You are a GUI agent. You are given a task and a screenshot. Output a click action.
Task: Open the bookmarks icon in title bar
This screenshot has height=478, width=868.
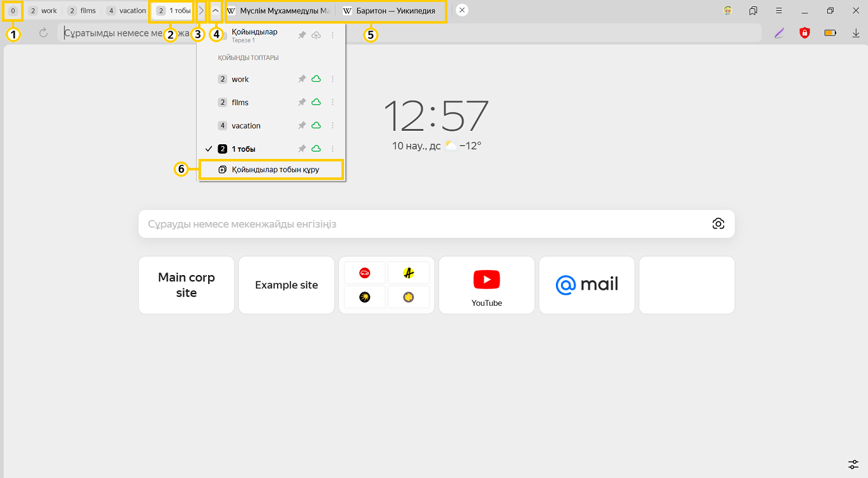(x=753, y=11)
